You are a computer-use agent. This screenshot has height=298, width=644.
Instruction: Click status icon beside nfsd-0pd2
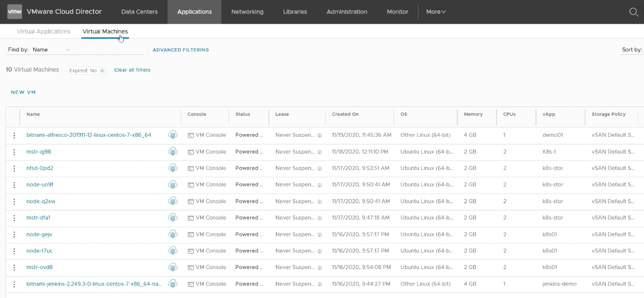point(173,168)
